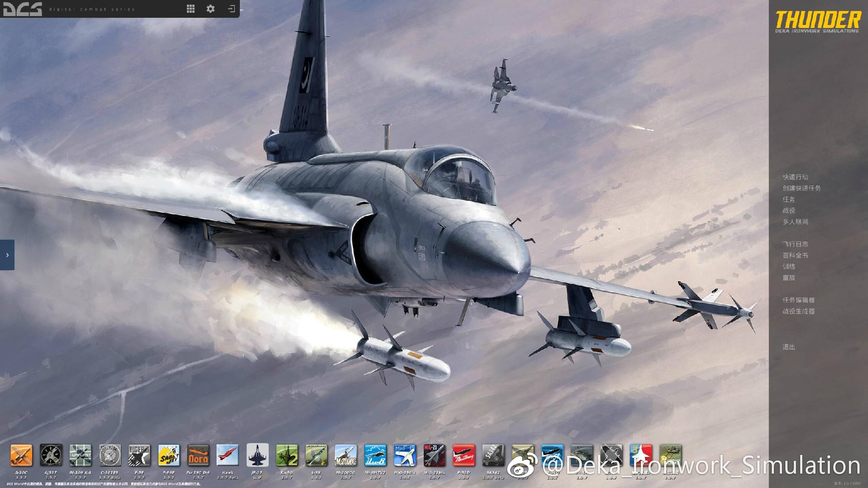Click 退出 to exit the game
This screenshot has height=488, width=868.
[x=789, y=347]
